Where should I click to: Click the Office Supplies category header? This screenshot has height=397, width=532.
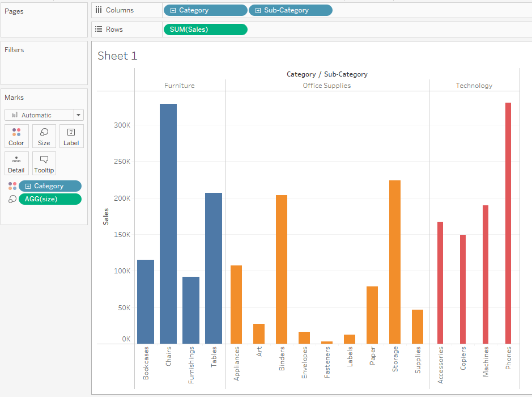coord(327,86)
